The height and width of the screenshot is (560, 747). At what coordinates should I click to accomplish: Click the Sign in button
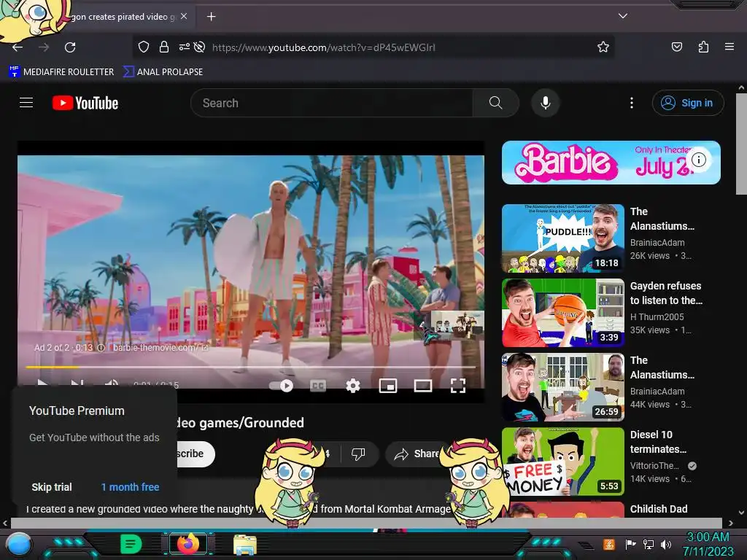coord(688,103)
